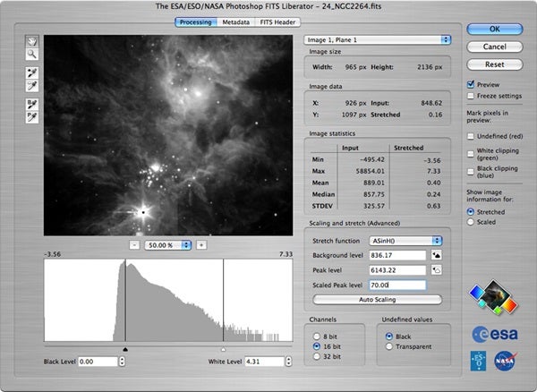Click the white level histogram slider marker
This screenshot has height=392, width=537.
pyautogui.click(x=223, y=349)
